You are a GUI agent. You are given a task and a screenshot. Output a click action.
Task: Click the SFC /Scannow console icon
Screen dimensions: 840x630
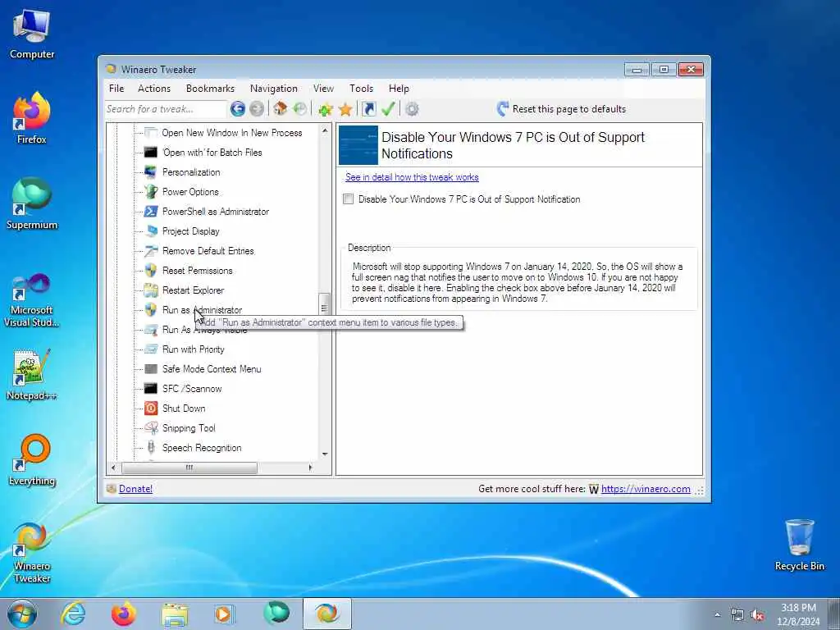(151, 388)
